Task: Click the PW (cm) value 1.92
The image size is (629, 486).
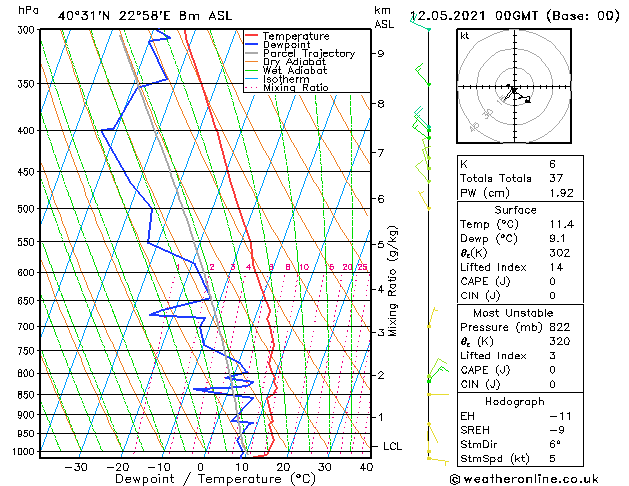Action: [561, 193]
